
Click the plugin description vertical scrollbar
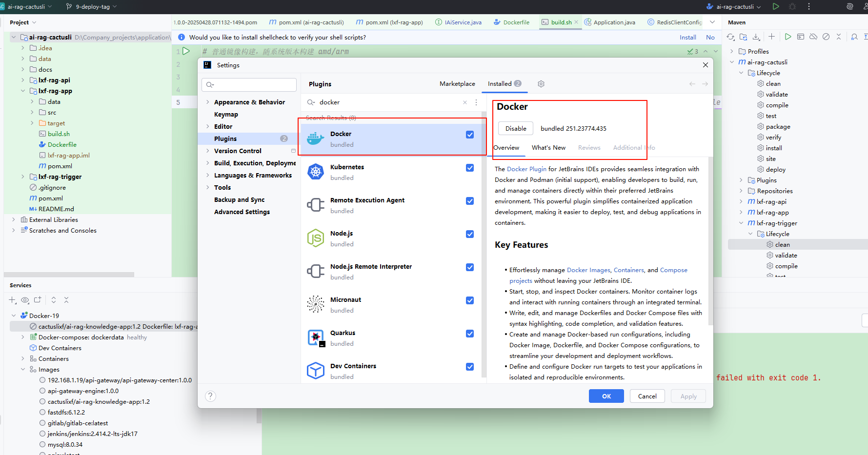click(710, 241)
